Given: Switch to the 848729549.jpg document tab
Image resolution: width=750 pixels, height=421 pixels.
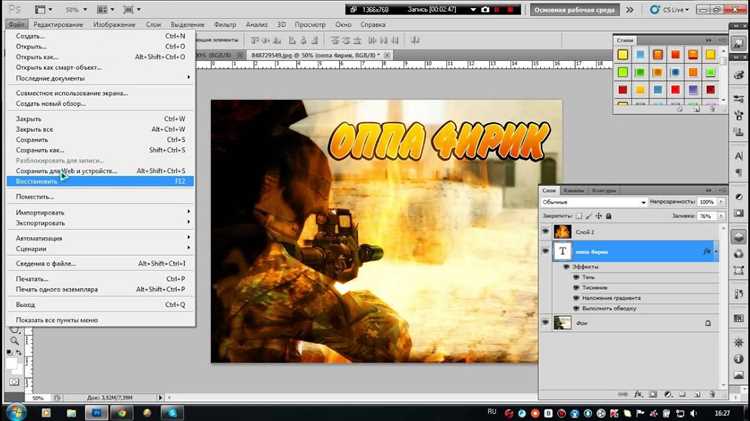Looking at the screenshot, I should click(315, 55).
